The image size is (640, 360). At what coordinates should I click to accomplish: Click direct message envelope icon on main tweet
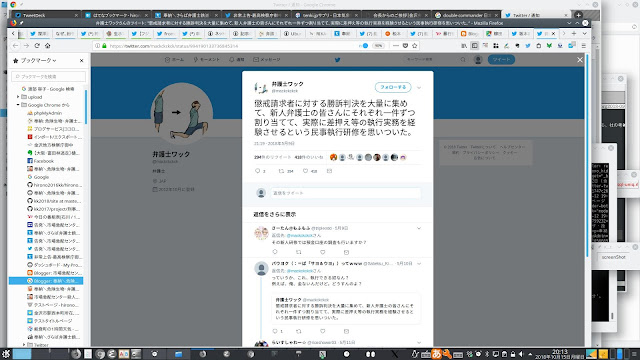tap(329, 171)
